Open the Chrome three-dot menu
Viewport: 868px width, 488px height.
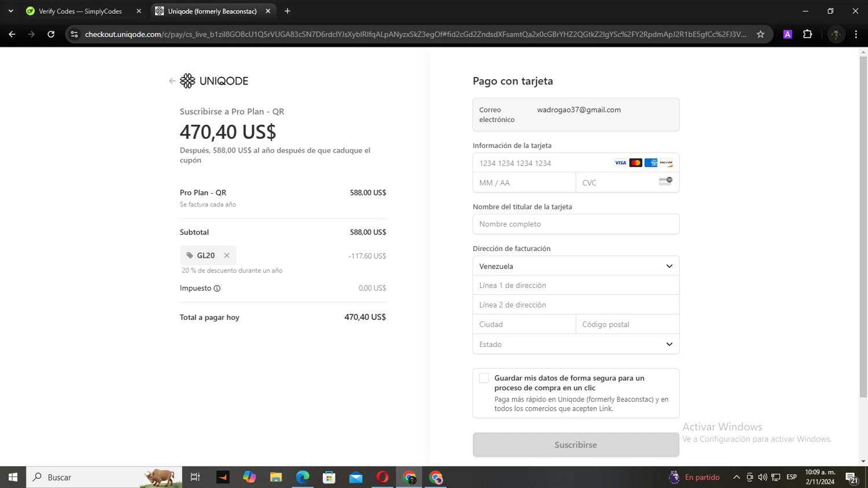[856, 35]
